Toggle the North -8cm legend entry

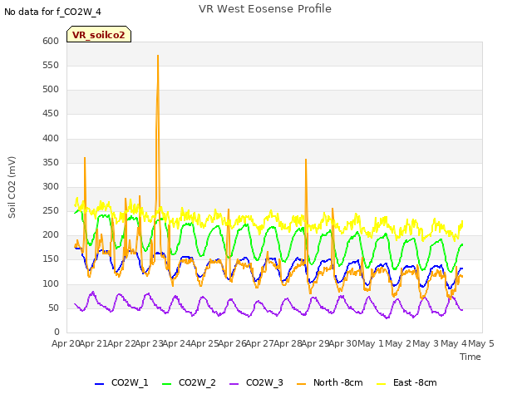click(x=329, y=382)
